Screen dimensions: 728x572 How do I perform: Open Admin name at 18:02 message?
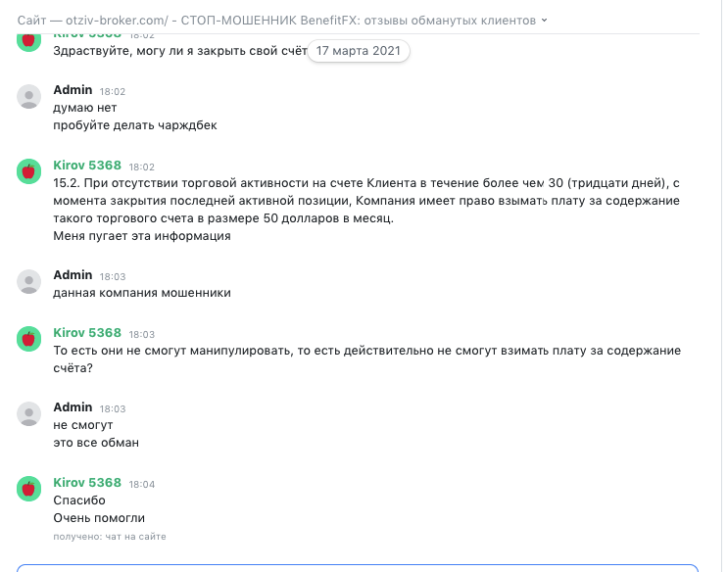(x=73, y=89)
